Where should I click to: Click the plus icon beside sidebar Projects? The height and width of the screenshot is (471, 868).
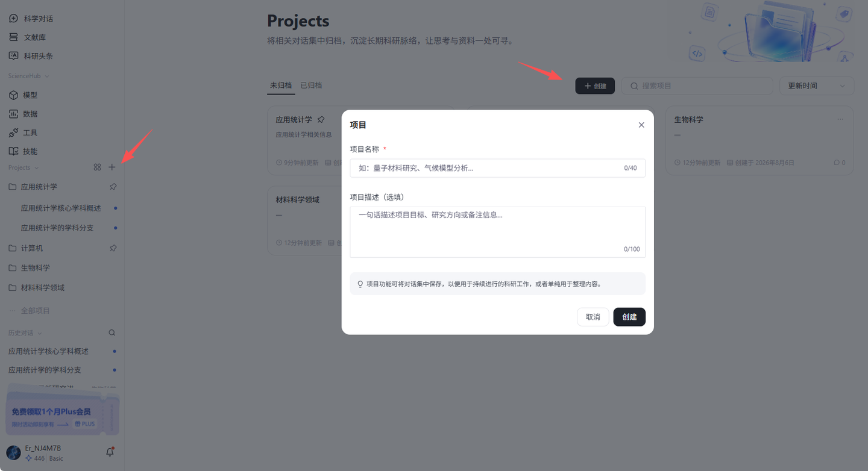[x=112, y=167]
